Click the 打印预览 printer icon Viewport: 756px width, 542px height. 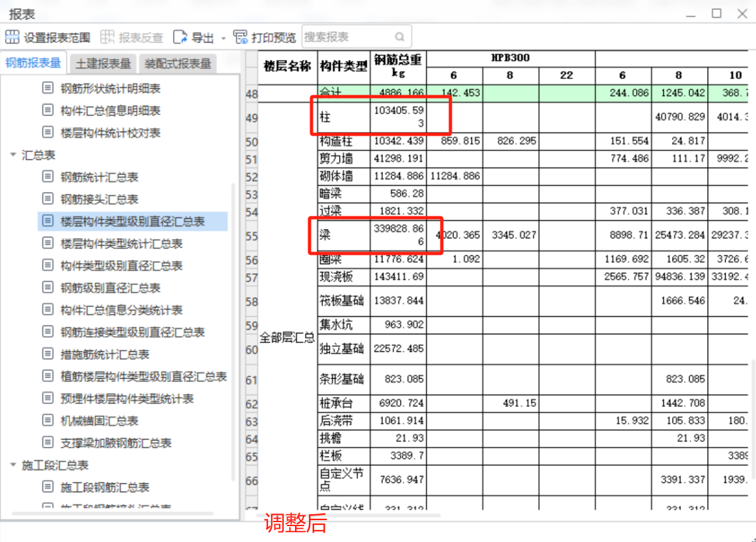pos(240,37)
